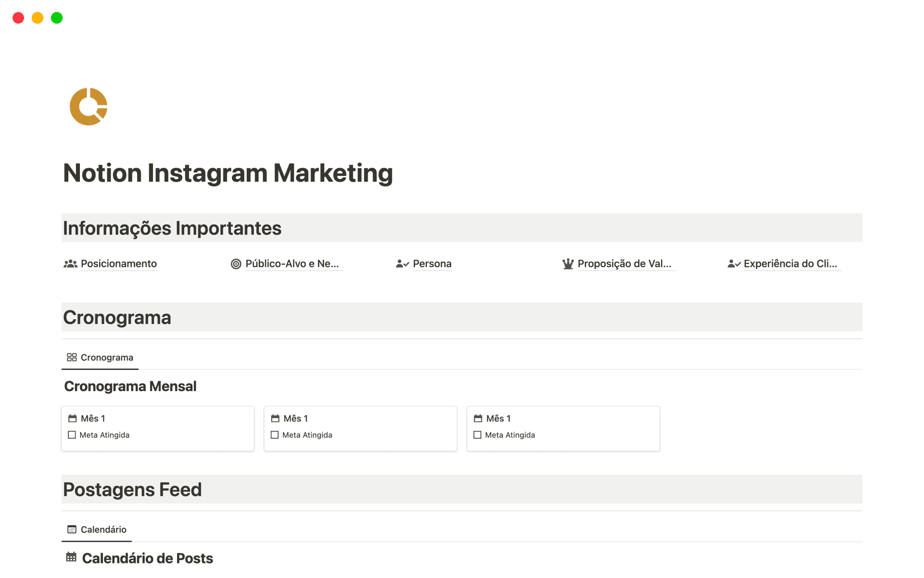The height and width of the screenshot is (578, 924).
Task: Switch to the Cronograma view tab
Action: tap(106, 357)
